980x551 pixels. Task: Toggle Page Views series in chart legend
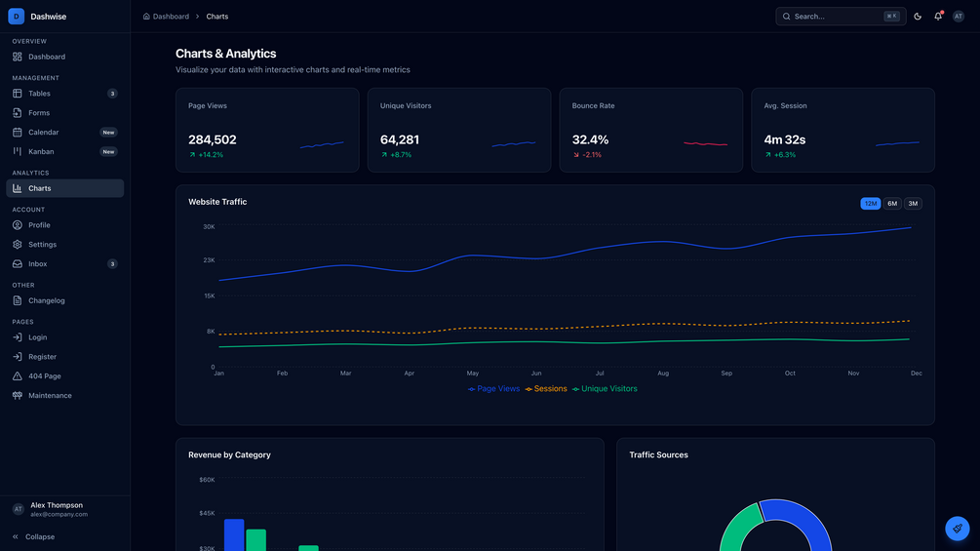click(x=493, y=388)
